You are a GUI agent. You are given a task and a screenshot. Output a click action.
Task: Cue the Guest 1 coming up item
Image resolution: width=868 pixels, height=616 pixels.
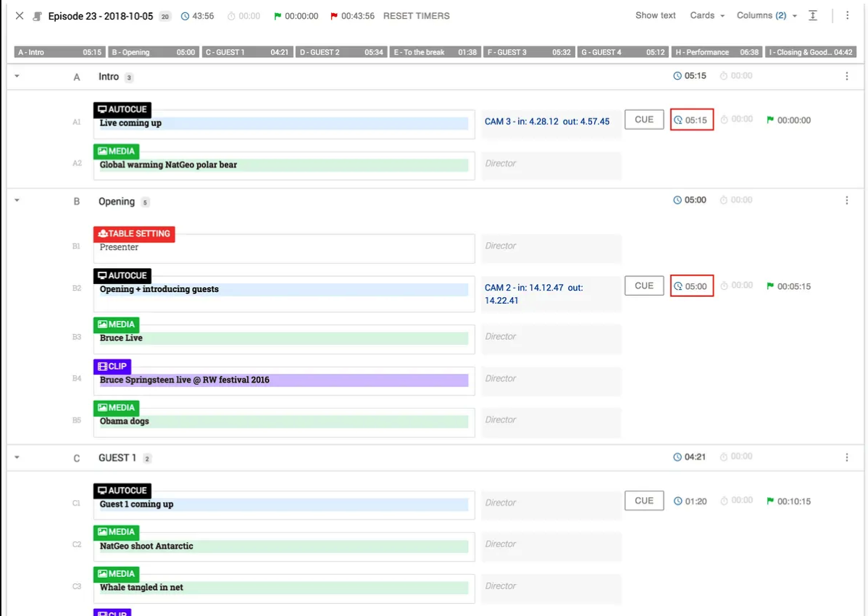(644, 500)
